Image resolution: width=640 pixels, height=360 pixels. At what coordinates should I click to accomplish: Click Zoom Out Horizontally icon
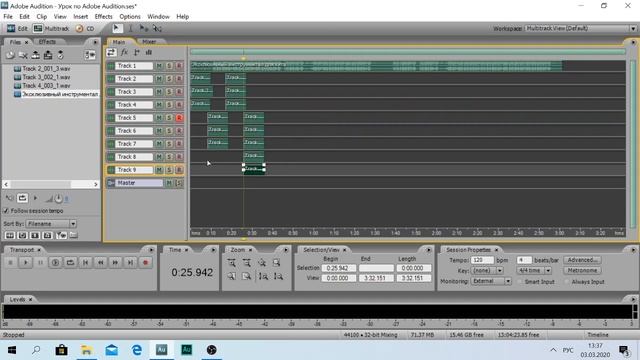pyautogui.click(x=247, y=262)
